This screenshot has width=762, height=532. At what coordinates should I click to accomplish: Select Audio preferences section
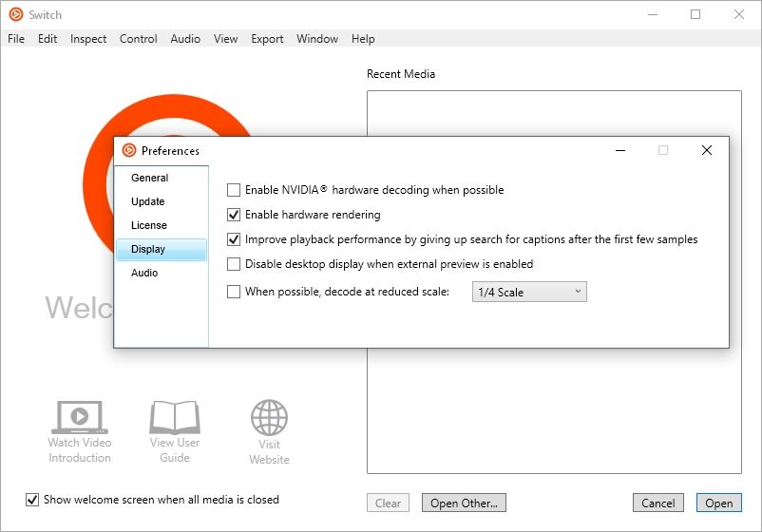point(162,273)
